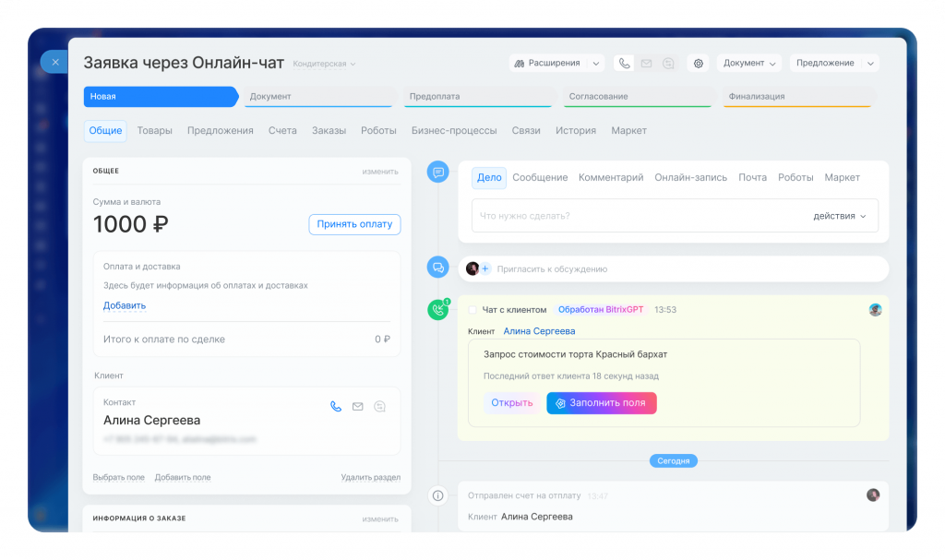Select the Онлайн-запись timeline tab
This screenshot has height=560, width=945.
(690, 178)
